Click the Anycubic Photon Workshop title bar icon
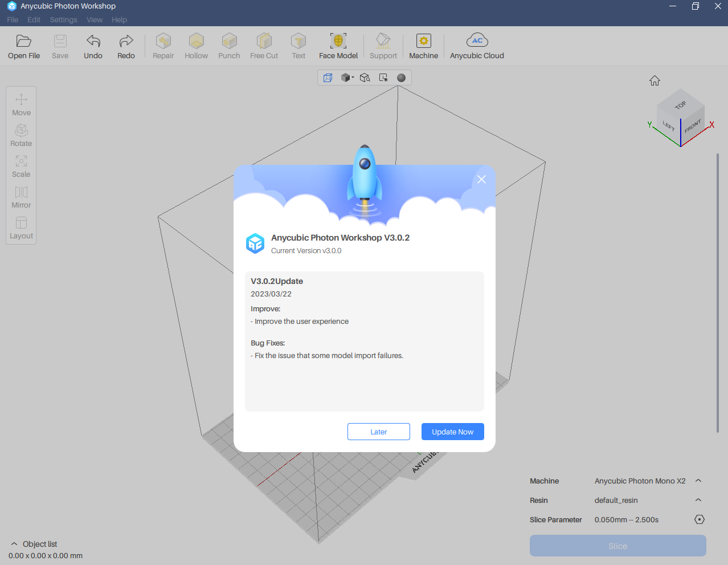Viewport: 728px width, 565px height. tap(11, 6)
